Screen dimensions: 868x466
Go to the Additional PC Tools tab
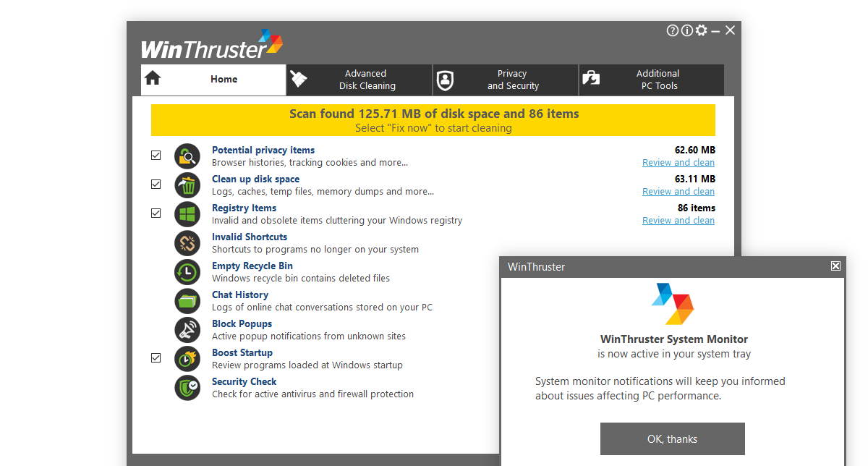coord(651,80)
